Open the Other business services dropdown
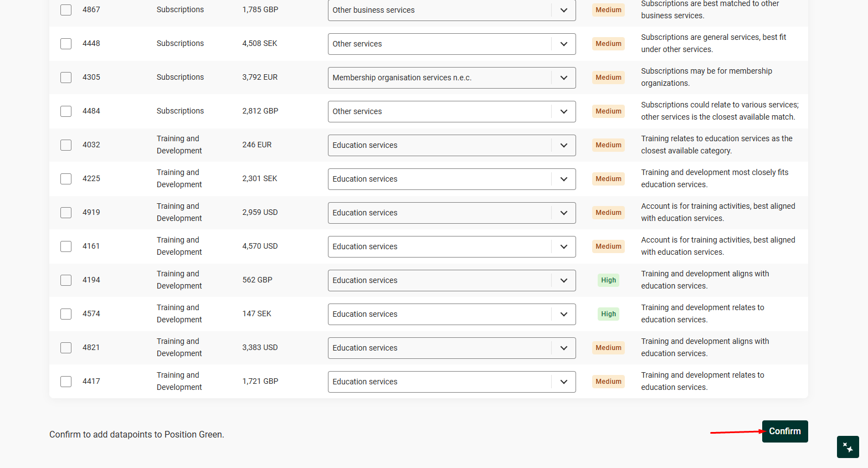The image size is (868, 468). pyautogui.click(x=451, y=11)
